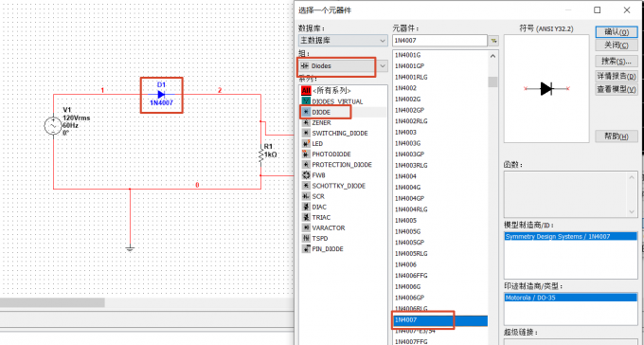The height and width of the screenshot is (345, 644).
Task: Click the 帮助(H) help button
Action: [617, 136]
